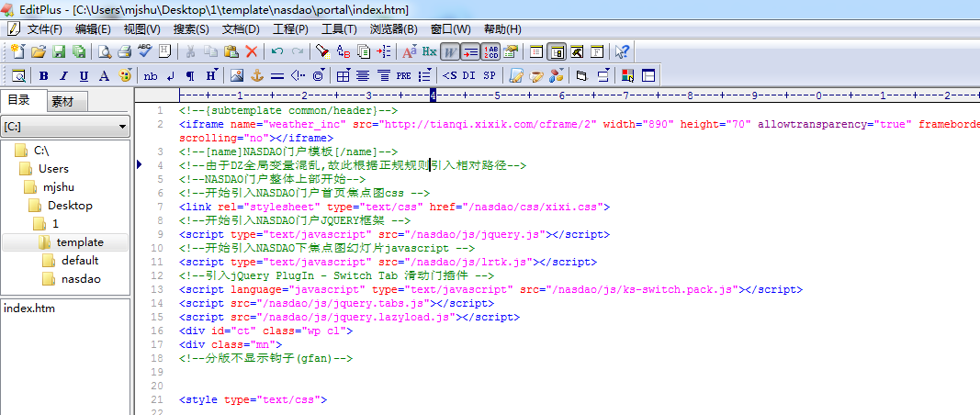Open the Replace tool icon

[x=344, y=51]
